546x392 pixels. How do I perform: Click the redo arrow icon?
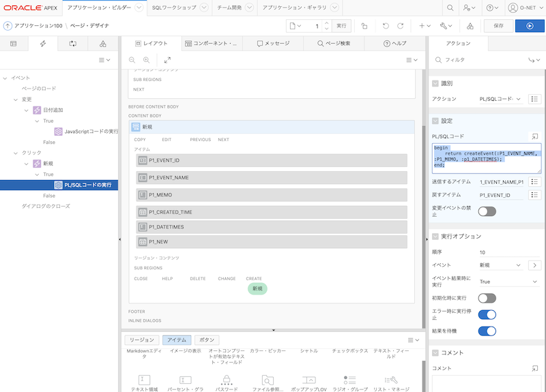click(401, 26)
